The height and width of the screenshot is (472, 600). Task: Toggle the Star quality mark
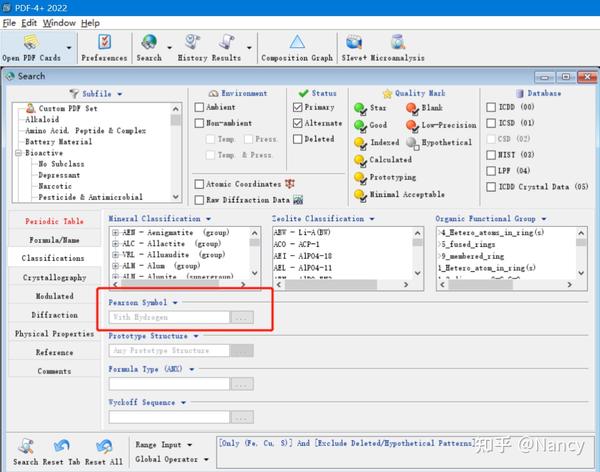pos(370,108)
